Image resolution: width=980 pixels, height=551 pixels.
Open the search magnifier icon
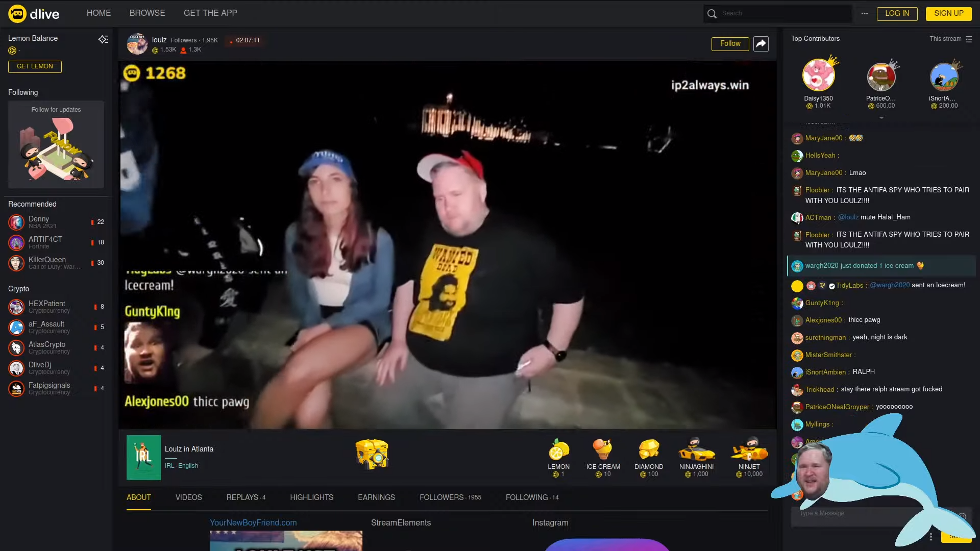click(x=712, y=14)
